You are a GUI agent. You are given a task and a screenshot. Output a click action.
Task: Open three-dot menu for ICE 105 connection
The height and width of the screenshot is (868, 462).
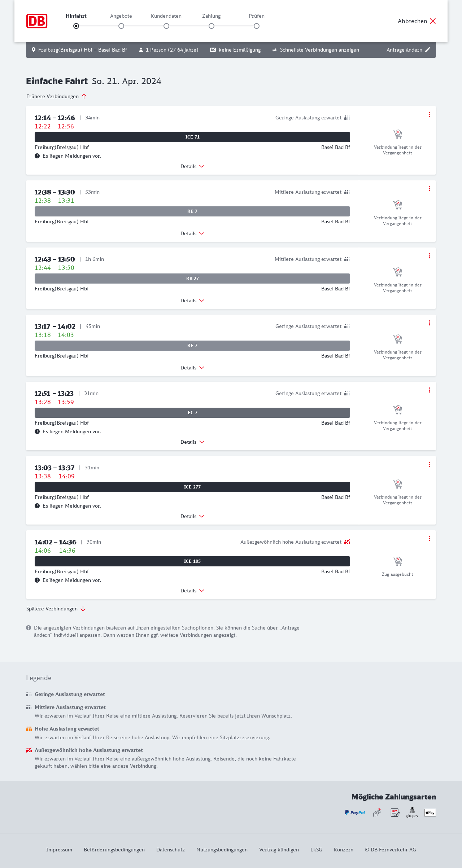click(x=429, y=539)
